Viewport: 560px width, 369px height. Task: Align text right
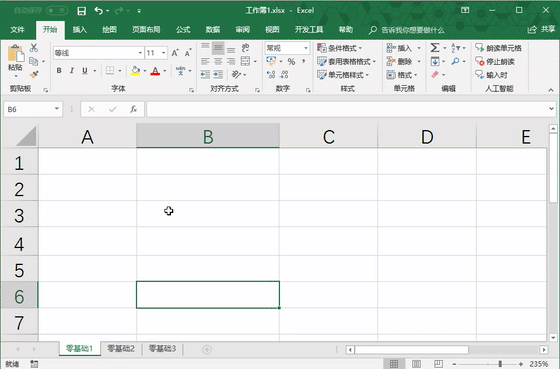pos(231,61)
